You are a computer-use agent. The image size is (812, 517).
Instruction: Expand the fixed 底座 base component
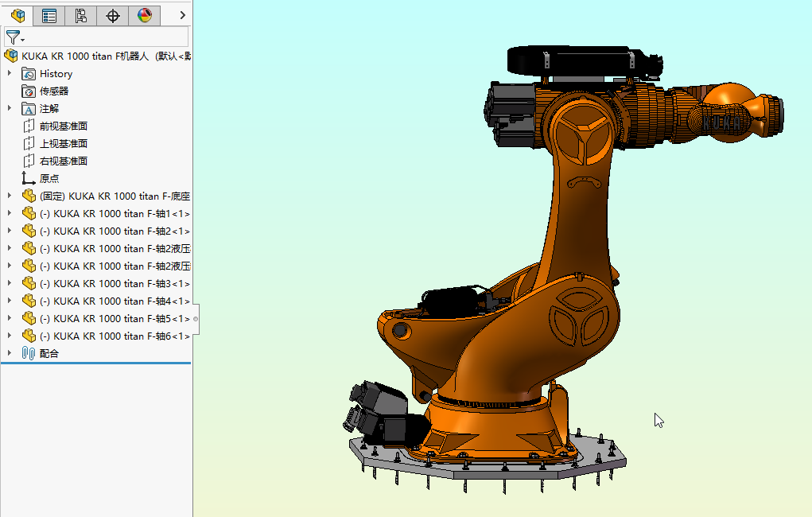(10, 196)
